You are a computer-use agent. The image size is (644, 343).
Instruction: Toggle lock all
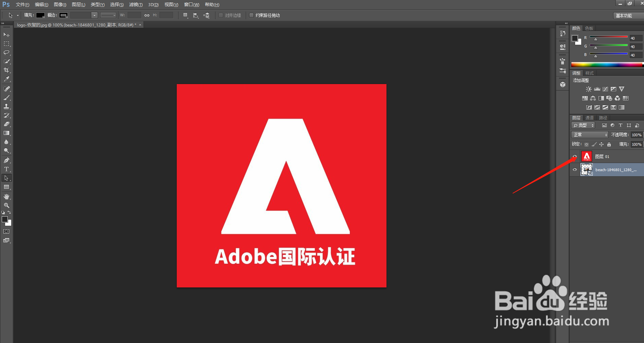pos(609,144)
